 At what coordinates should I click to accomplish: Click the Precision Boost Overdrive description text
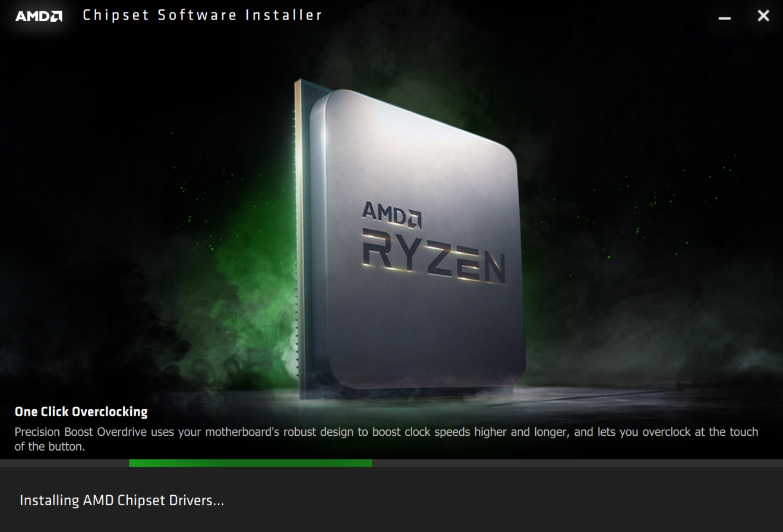[x=386, y=439]
